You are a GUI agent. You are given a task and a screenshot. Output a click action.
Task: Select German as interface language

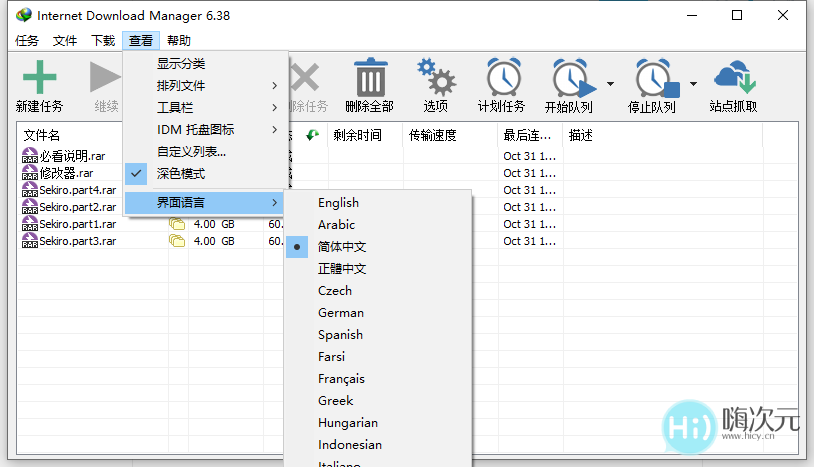(378, 313)
